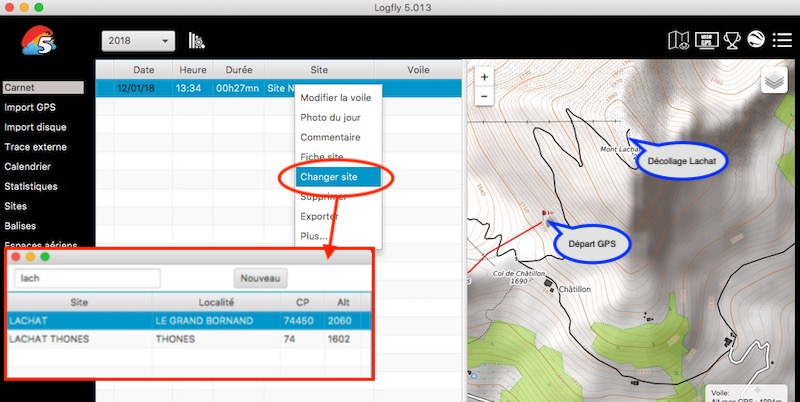
Task: Go to Statistiques in the sidebar
Action: tap(31, 186)
